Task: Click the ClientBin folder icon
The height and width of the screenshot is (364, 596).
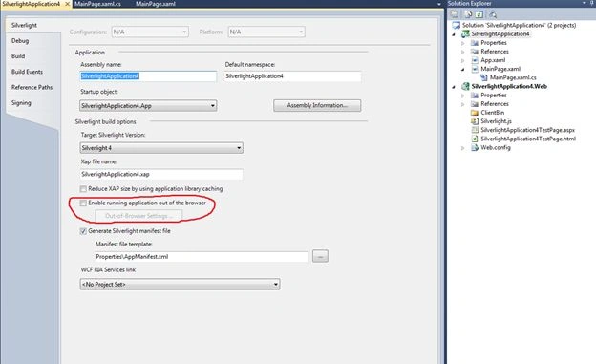Action: point(475,113)
